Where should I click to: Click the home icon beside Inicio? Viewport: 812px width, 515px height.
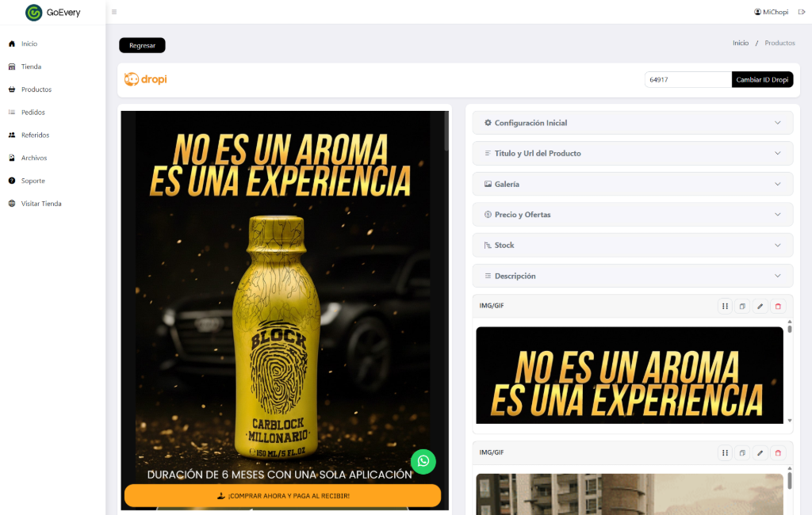pos(12,44)
